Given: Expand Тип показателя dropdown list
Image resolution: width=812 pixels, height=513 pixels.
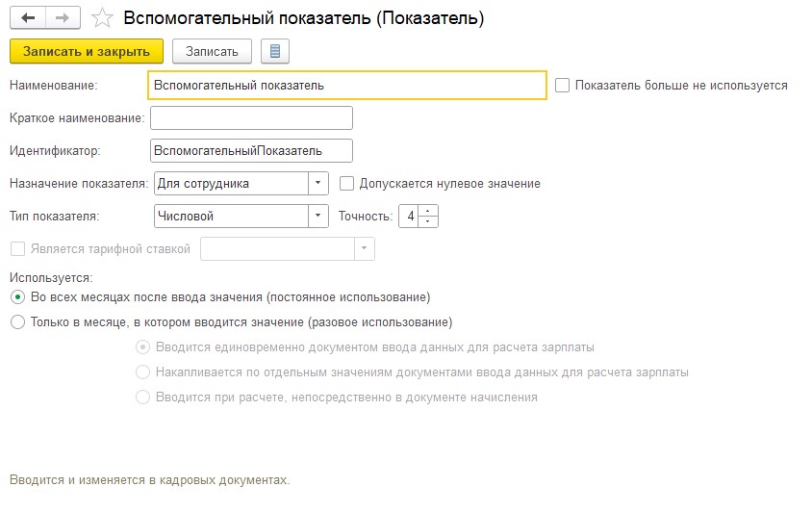Looking at the screenshot, I should (x=317, y=217).
